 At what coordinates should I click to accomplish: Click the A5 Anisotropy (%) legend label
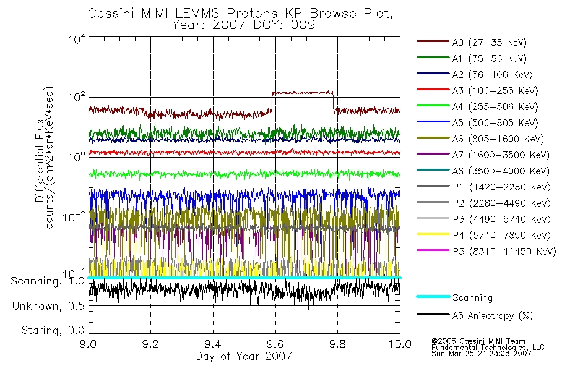[493, 316]
